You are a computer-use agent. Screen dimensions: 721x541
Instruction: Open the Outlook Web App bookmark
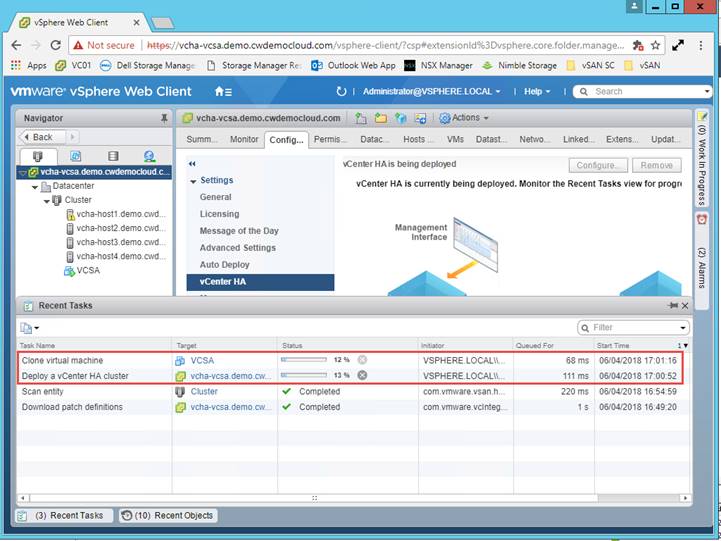pos(353,65)
